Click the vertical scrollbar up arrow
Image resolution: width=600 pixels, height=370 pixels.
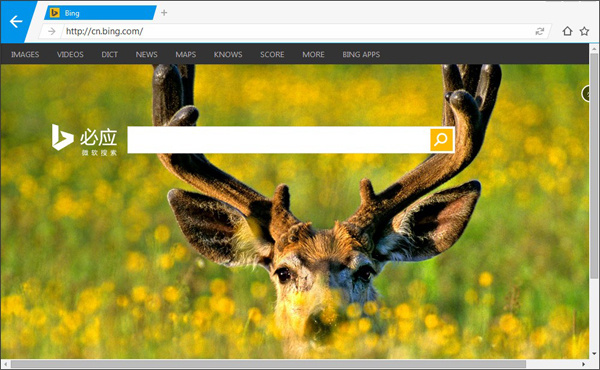point(593,49)
